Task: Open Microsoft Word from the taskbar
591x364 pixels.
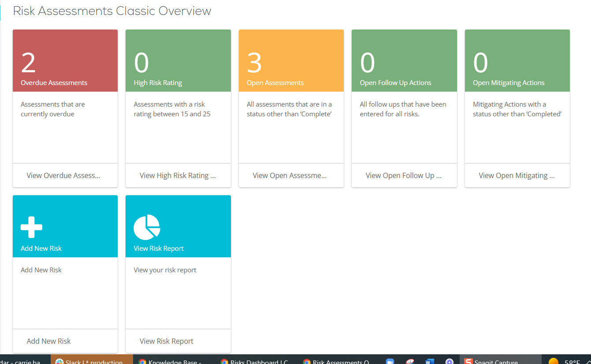Action: point(430,361)
